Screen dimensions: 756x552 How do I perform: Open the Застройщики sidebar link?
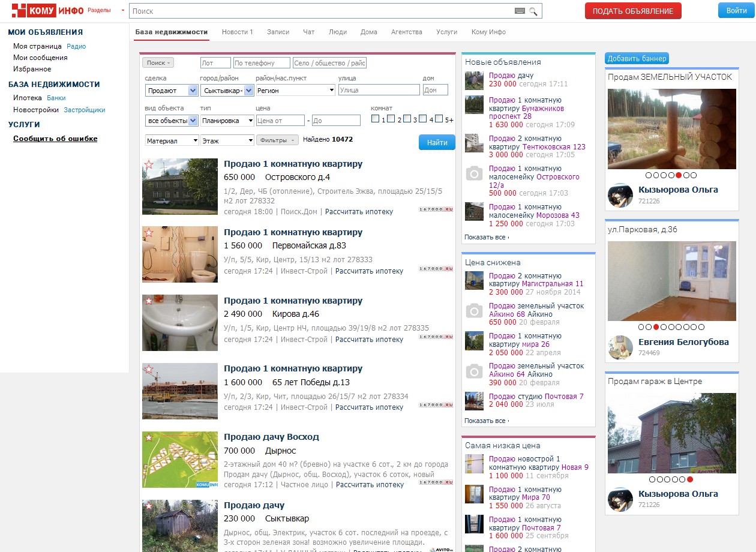[85, 110]
